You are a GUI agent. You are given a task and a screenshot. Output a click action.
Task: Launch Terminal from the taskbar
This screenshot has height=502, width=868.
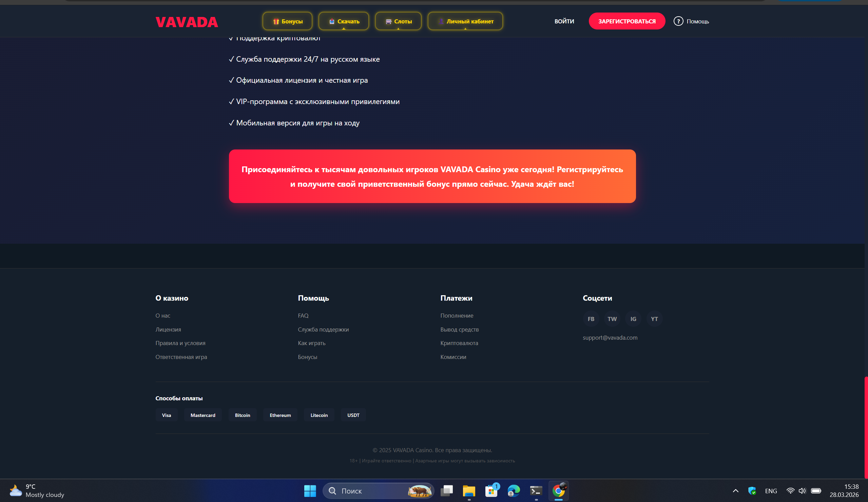coord(536,490)
